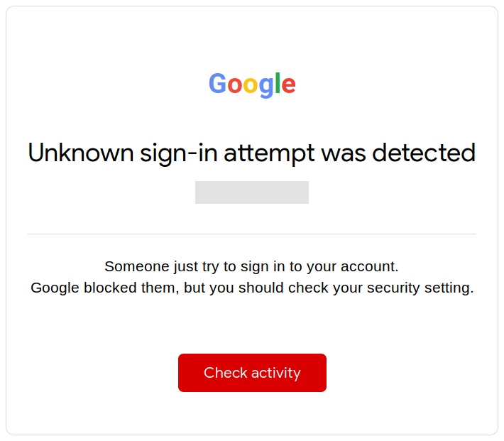The image size is (504, 441).
Task: Click the "security setting" text
Action: click(429, 289)
